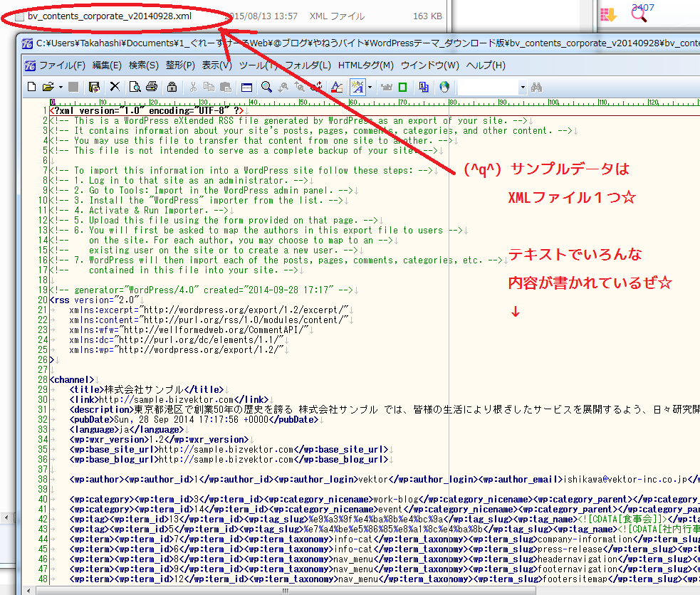Click the XML ファイル type cell
The width and height of the screenshot is (700, 595).
coord(337,16)
